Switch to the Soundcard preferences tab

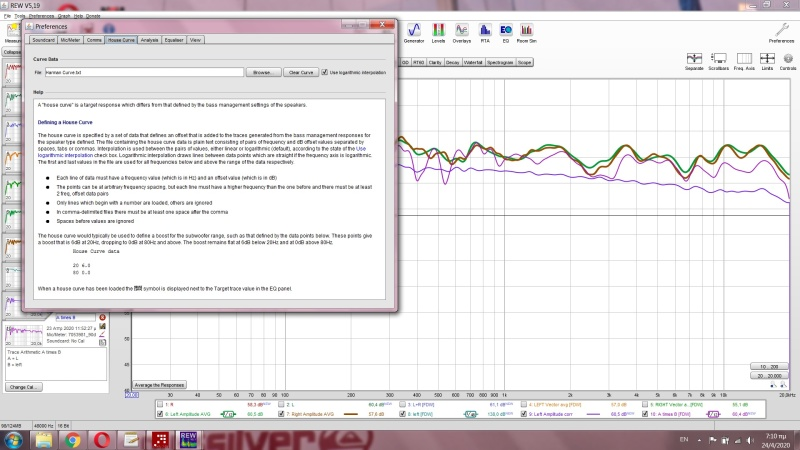coord(43,40)
